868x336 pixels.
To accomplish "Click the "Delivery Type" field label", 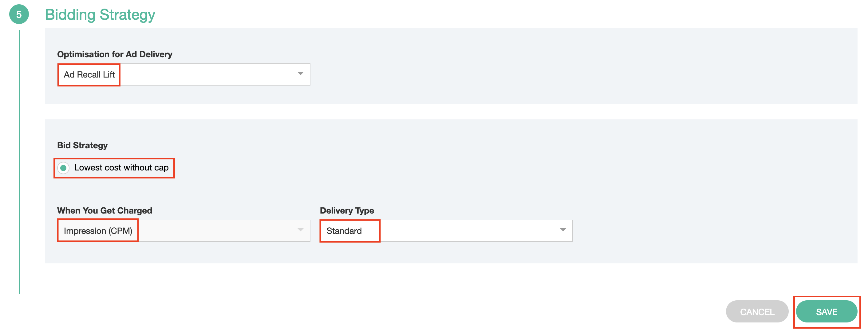I will tap(347, 210).
